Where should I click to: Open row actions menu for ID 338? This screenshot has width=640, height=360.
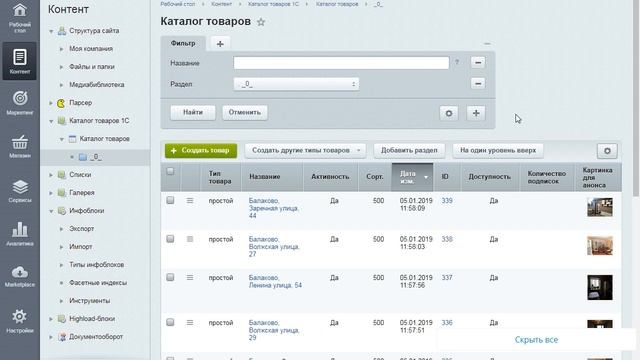pos(190,239)
